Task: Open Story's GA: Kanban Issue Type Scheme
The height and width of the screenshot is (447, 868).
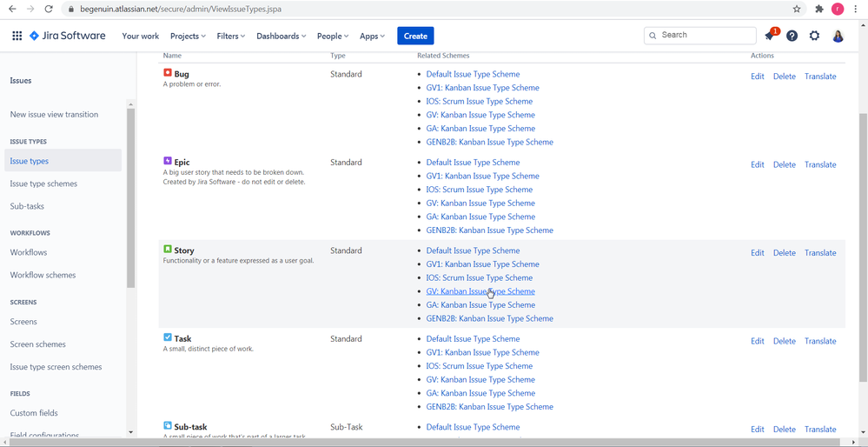Action: tap(480, 304)
